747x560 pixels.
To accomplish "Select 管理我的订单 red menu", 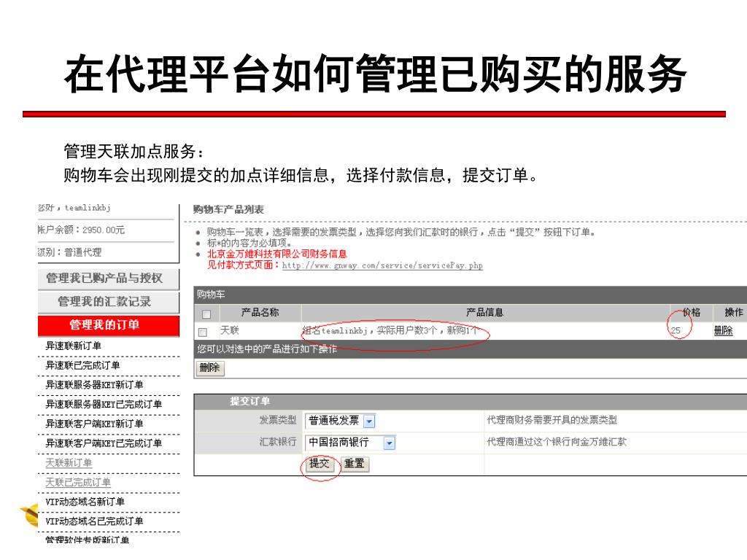I will [x=108, y=325].
